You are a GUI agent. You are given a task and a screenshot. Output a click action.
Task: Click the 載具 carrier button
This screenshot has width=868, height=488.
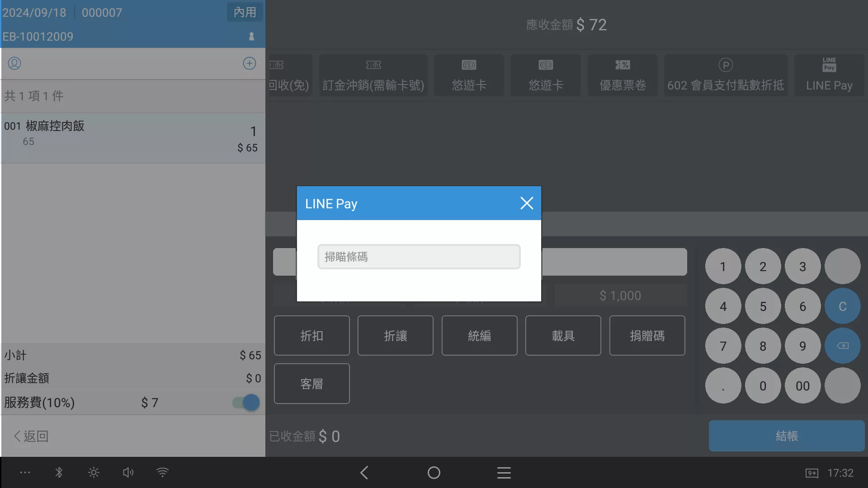tap(563, 336)
